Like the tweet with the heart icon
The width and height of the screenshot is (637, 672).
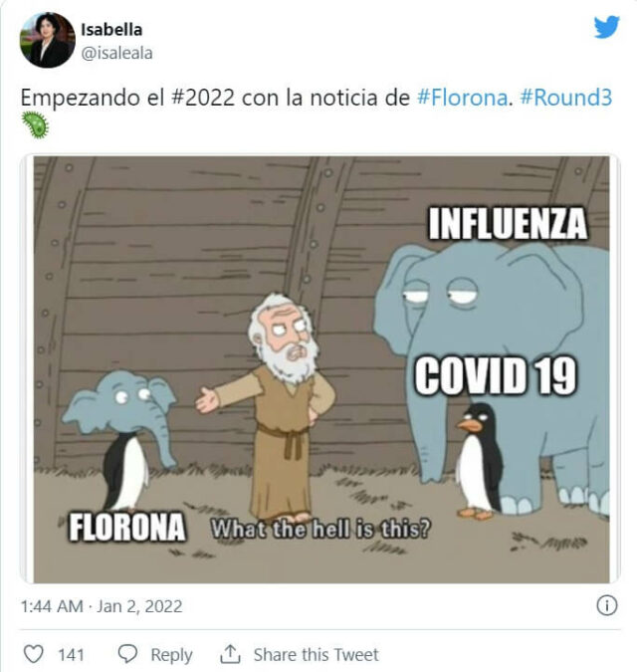click(x=33, y=654)
